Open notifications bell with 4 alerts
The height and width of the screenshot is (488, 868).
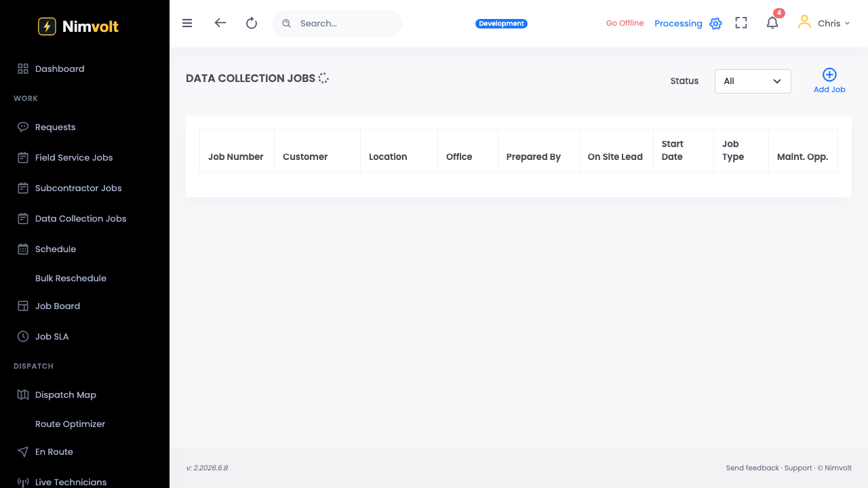(772, 22)
